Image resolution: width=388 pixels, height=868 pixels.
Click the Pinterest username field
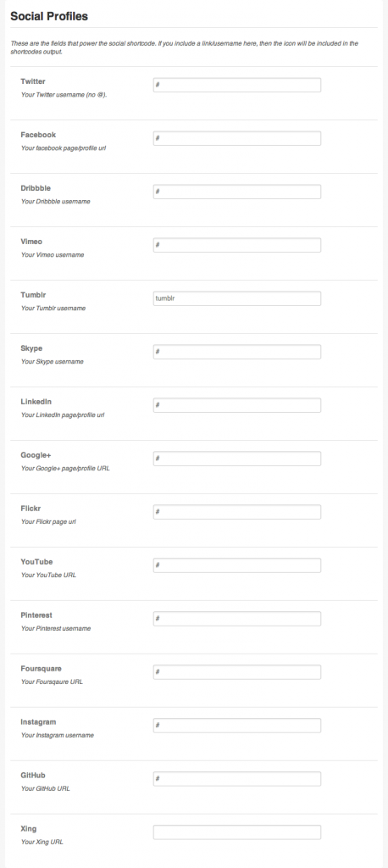pyautogui.click(x=237, y=618)
